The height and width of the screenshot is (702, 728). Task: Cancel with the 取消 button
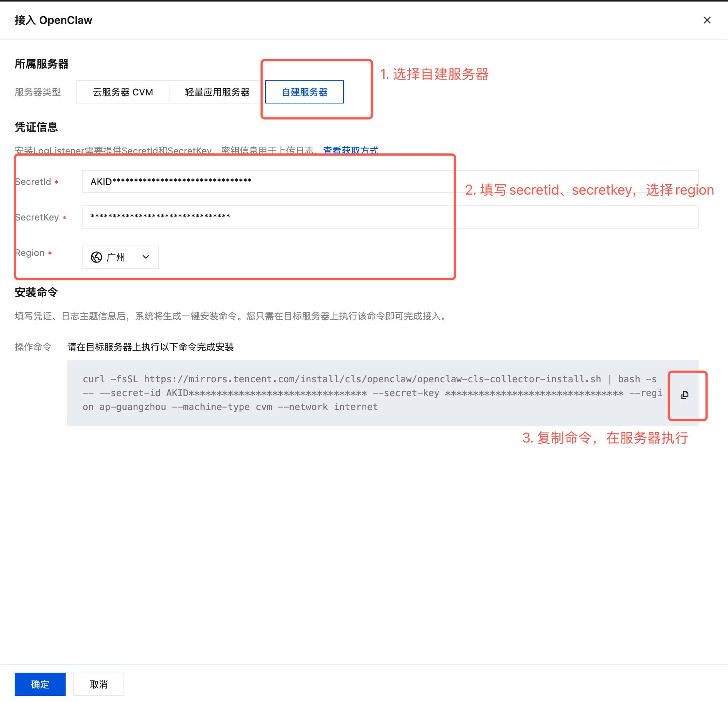(x=99, y=684)
